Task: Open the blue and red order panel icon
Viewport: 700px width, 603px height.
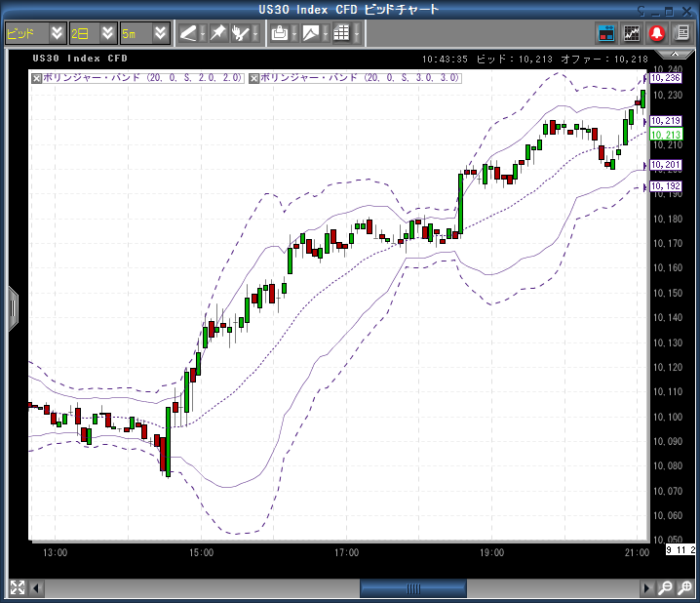Action: [x=606, y=32]
